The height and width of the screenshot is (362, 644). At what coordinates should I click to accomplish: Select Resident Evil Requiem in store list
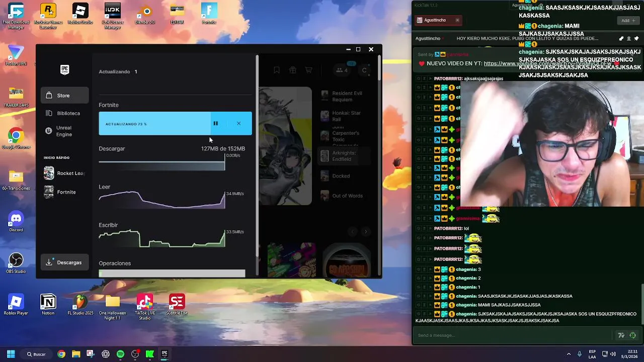point(345,96)
